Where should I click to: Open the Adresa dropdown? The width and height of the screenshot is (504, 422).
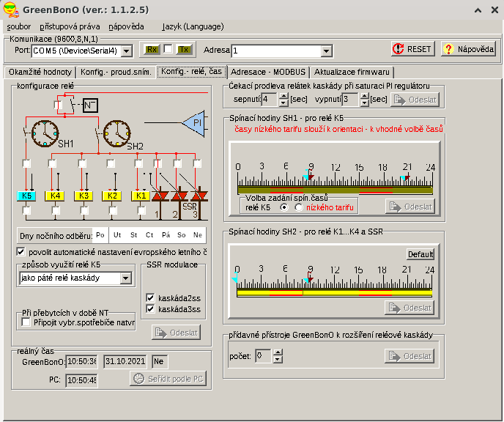click(326, 51)
